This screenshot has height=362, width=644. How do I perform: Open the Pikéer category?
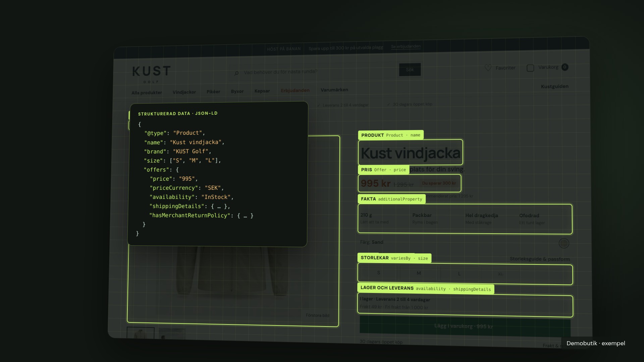pos(213,92)
